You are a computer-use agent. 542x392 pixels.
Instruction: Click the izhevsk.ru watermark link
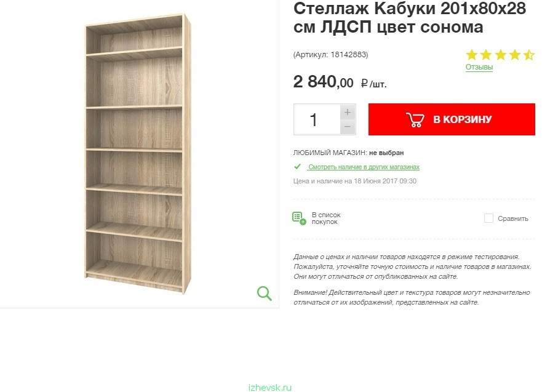[x=270, y=388]
